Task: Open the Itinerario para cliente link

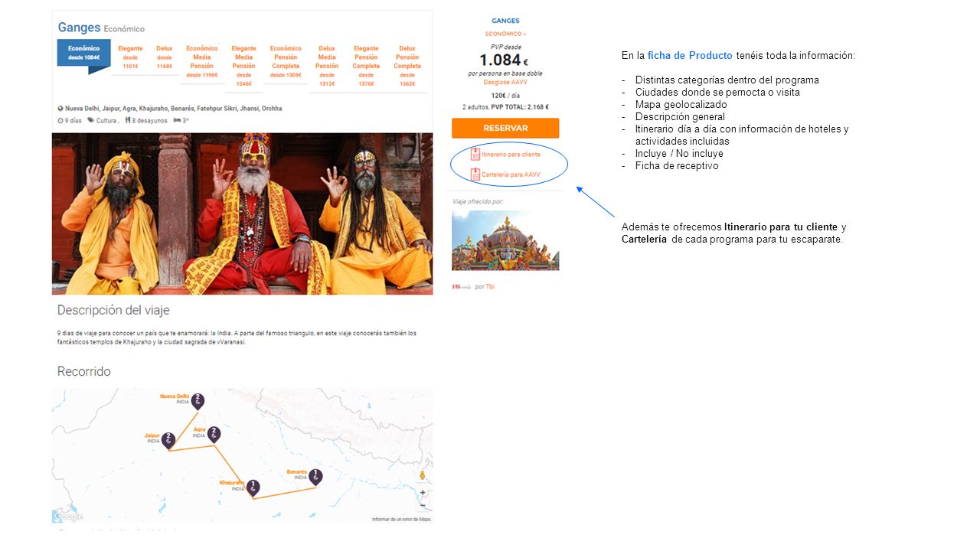Action: tap(511, 155)
